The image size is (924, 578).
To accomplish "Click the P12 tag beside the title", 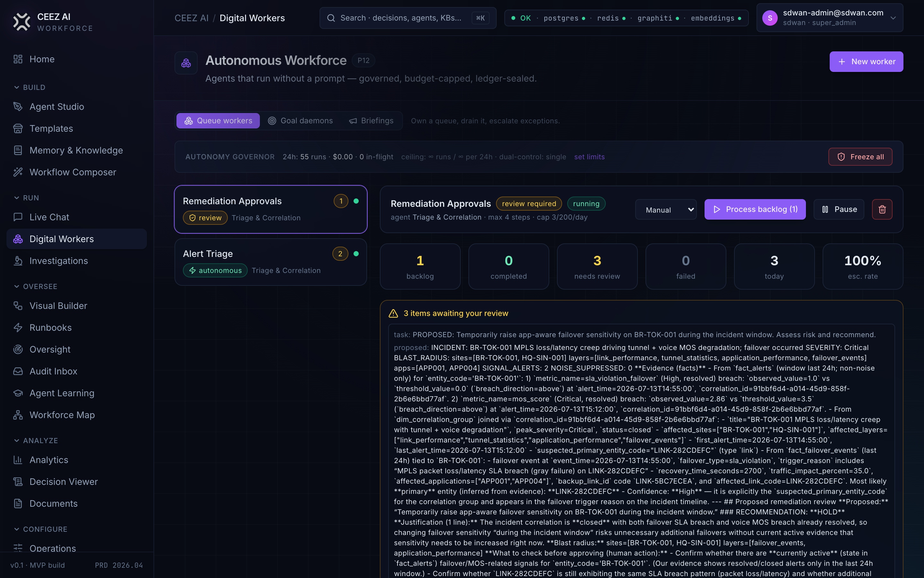I will click(x=363, y=60).
